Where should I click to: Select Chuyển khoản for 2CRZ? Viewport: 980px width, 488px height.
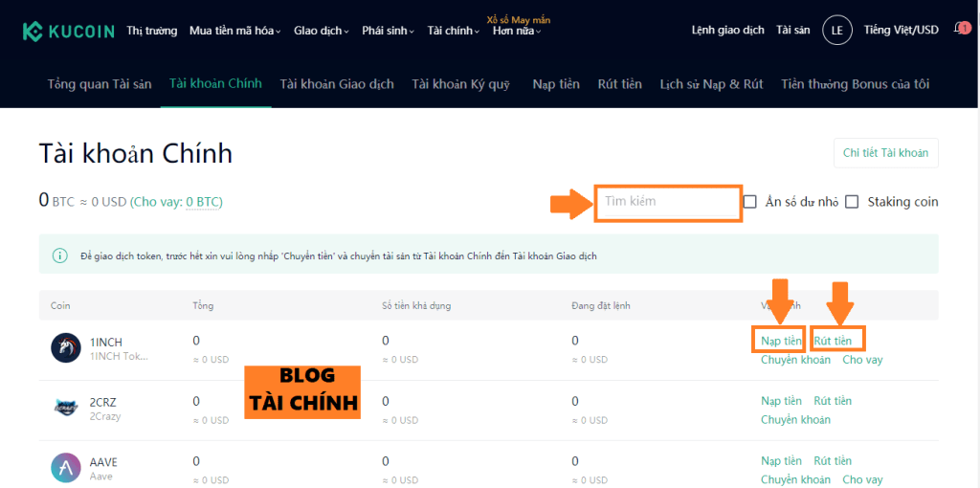coord(795,420)
